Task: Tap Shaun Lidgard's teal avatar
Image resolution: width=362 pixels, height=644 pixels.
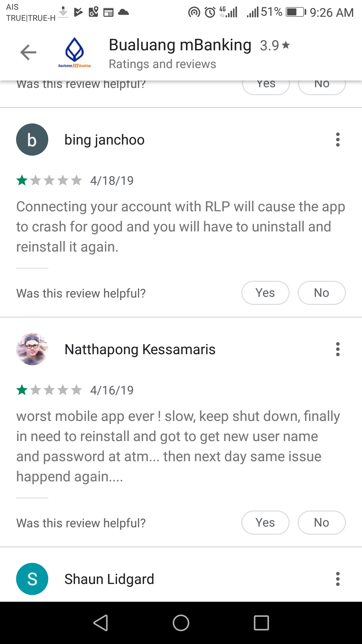Action: click(32, 579)
